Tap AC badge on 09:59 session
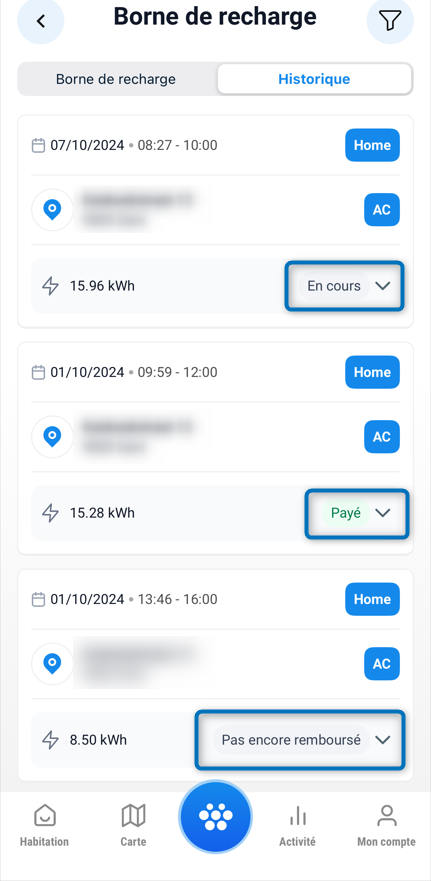The image size is (431, 881). coord(382,437)
